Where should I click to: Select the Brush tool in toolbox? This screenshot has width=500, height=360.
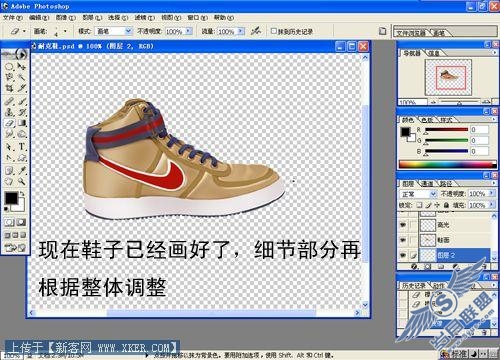(22, 101)
